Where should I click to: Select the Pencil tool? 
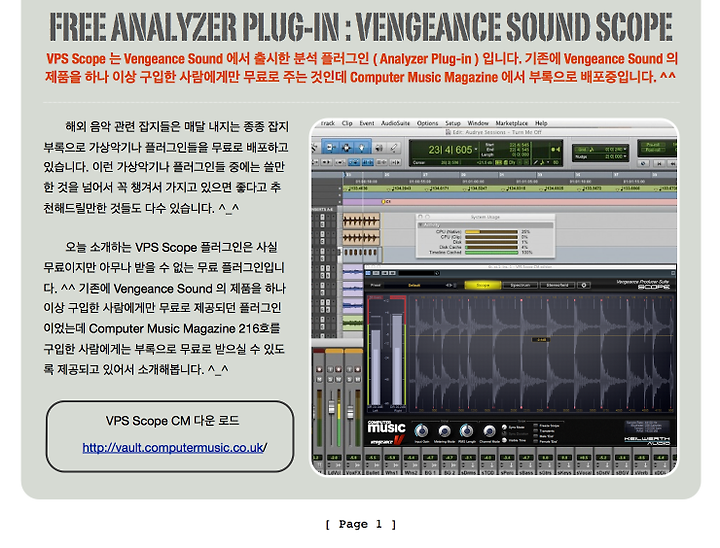tap(394, 147)
